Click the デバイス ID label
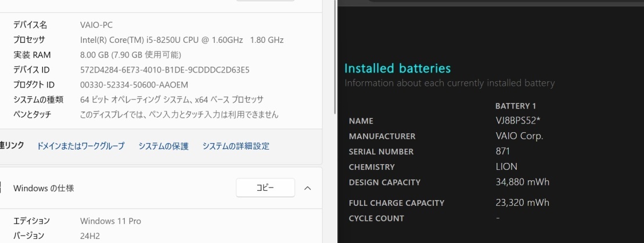 [31, 70]
